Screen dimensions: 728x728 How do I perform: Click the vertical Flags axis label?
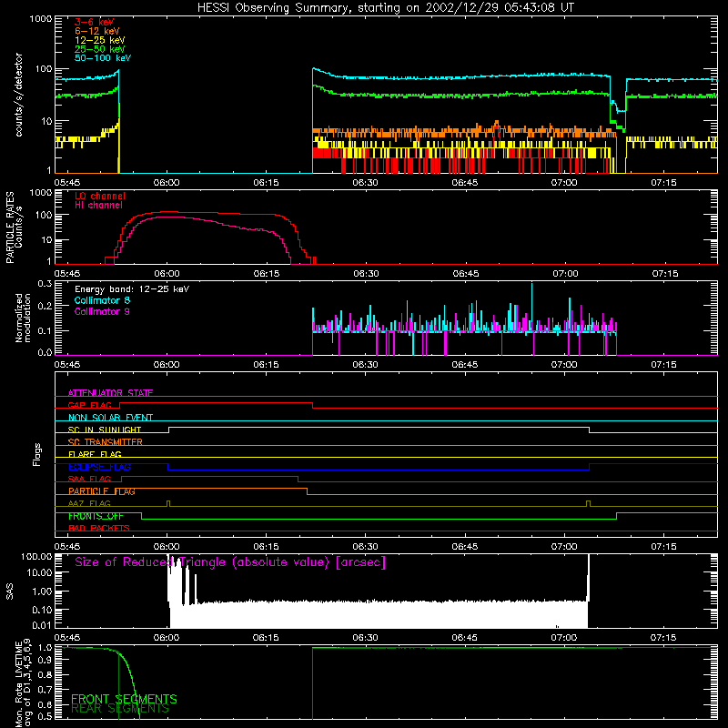pyautogui.click(x=36, y=454)
